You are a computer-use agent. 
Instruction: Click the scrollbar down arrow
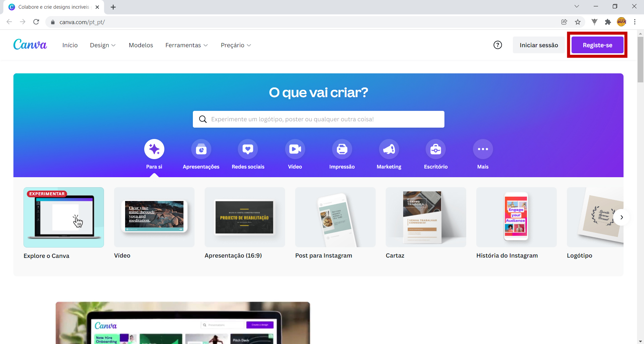click(640, 341)
